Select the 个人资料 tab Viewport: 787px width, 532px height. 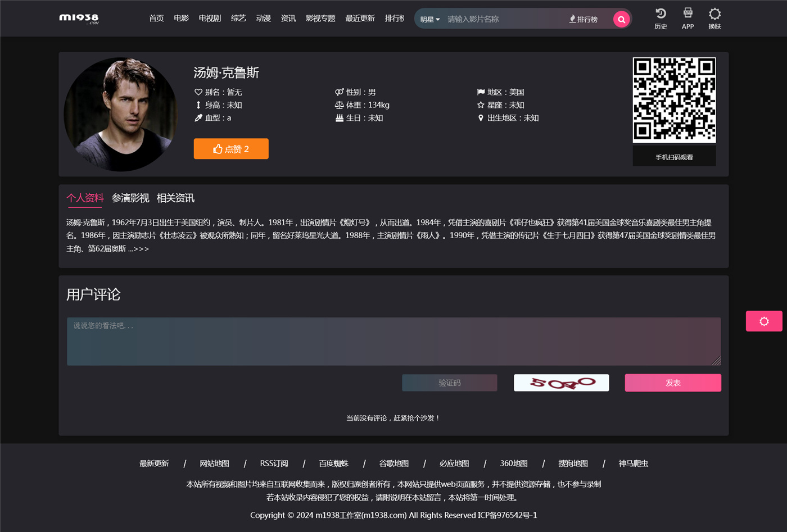tap(85, 198)
